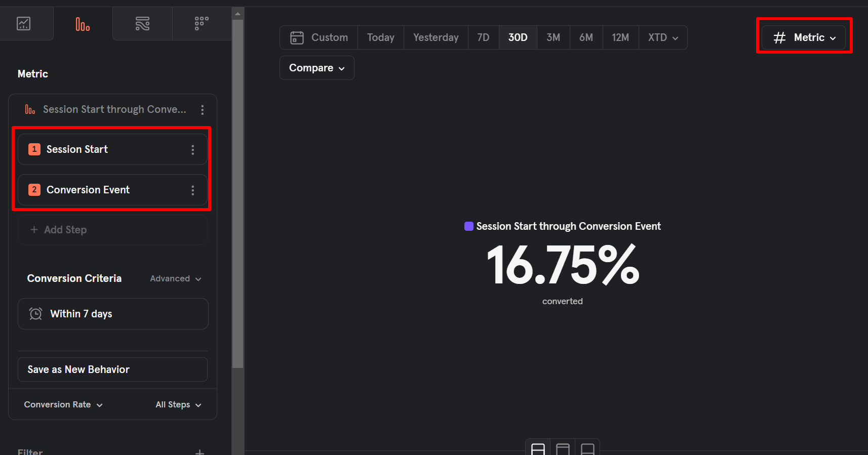The width and height of the screenshot is (868, 455).
Task: Click the Conversion Criteria heading
Action: coord(74,278)
